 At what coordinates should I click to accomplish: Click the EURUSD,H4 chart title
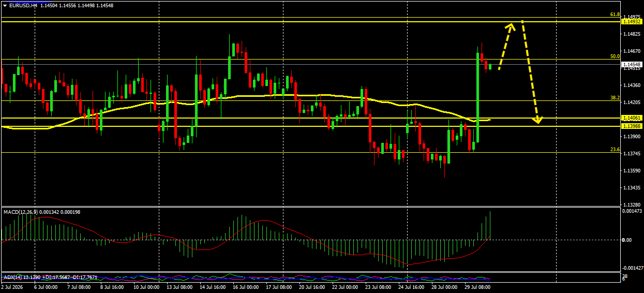(23, 5)
